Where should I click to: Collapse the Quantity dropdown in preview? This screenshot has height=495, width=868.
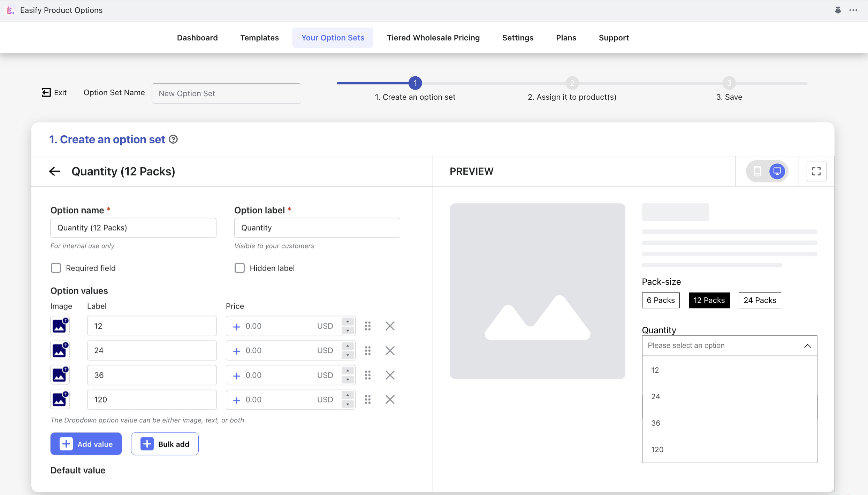807,346
